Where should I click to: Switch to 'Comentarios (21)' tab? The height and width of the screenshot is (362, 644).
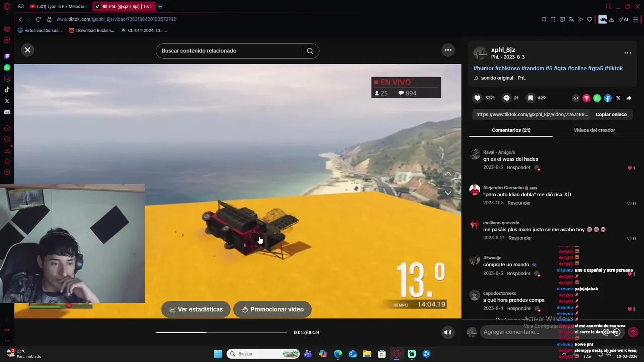pos(511,130)
